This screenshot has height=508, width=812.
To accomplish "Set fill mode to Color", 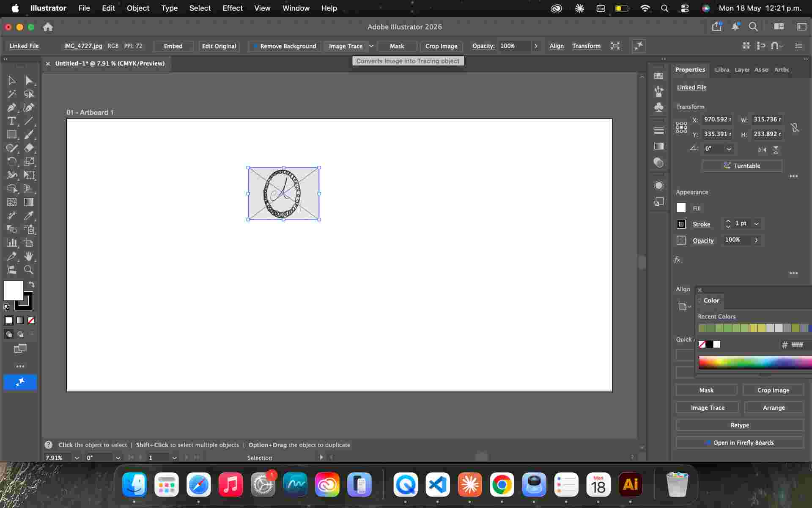I will tap(8, 320).
